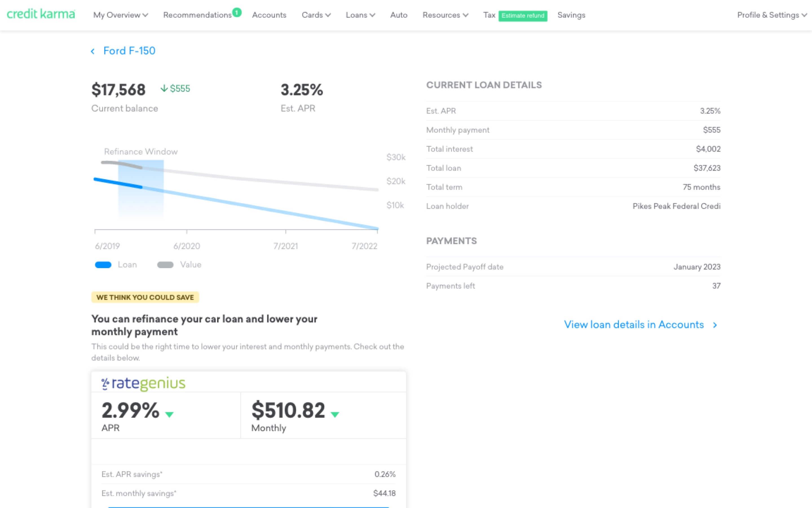Click the arrow after View loan details
The width and height of the screenshot is (812, 508).
click(x=715, y=325)
